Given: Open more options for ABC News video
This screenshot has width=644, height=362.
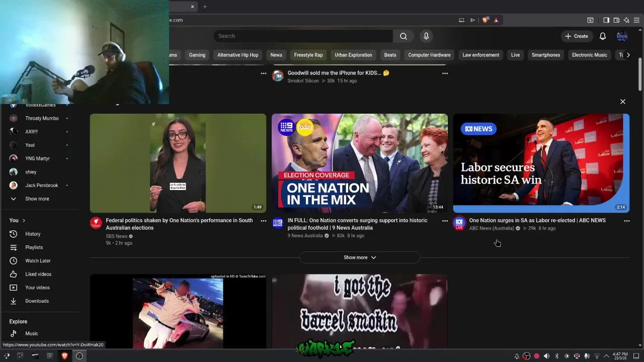Looking at the screenshot, I should tap(626, 221).
